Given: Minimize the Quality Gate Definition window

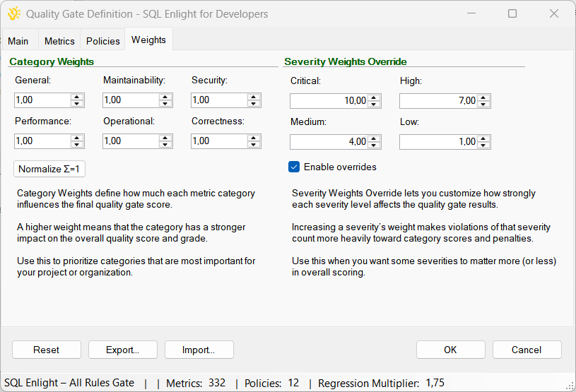Looking at the screenshot, I should 471,13.
